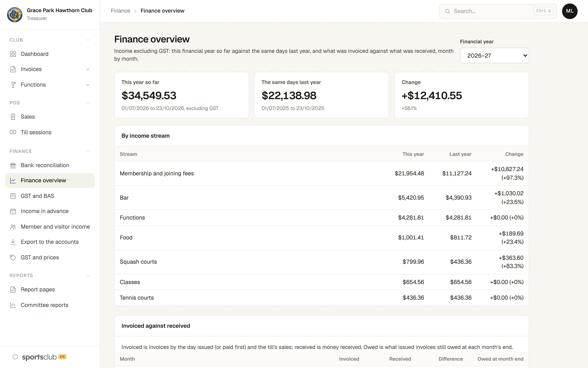Click the Export to the accounts download icon
The image size is (588, 368).
click(13, 242)
